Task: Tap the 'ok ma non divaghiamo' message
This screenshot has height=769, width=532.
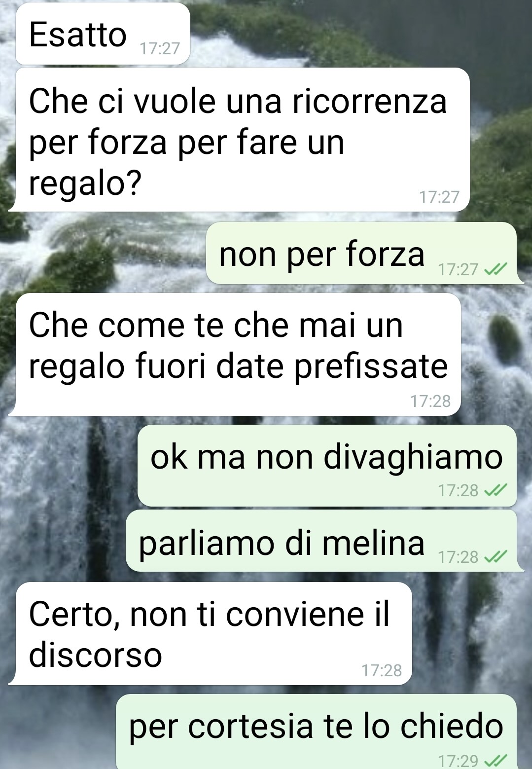Action: (x=327, y=465)
